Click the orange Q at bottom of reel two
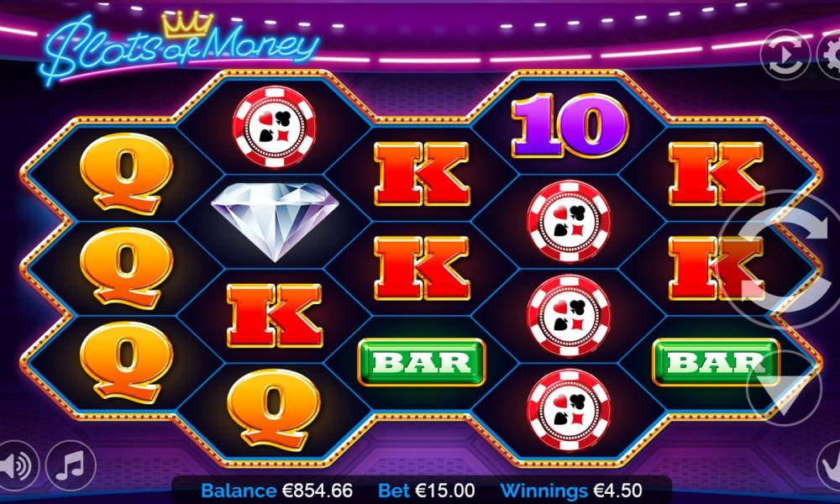840x504 pixels. click(x=274, y=408)
